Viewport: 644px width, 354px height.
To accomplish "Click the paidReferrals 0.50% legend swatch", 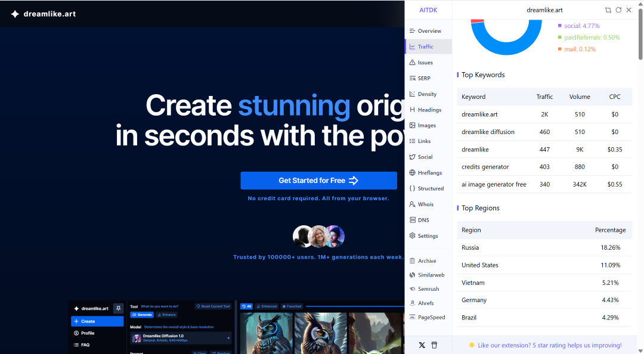I will 559,38.
